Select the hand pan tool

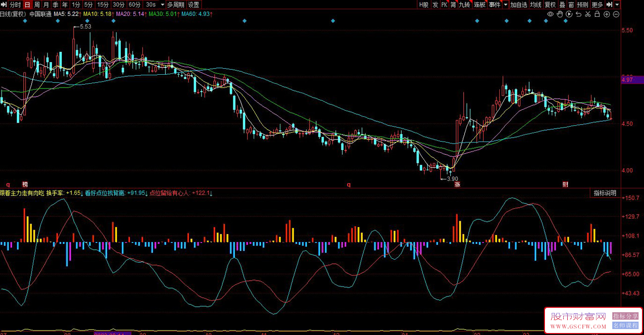(560, 14)
